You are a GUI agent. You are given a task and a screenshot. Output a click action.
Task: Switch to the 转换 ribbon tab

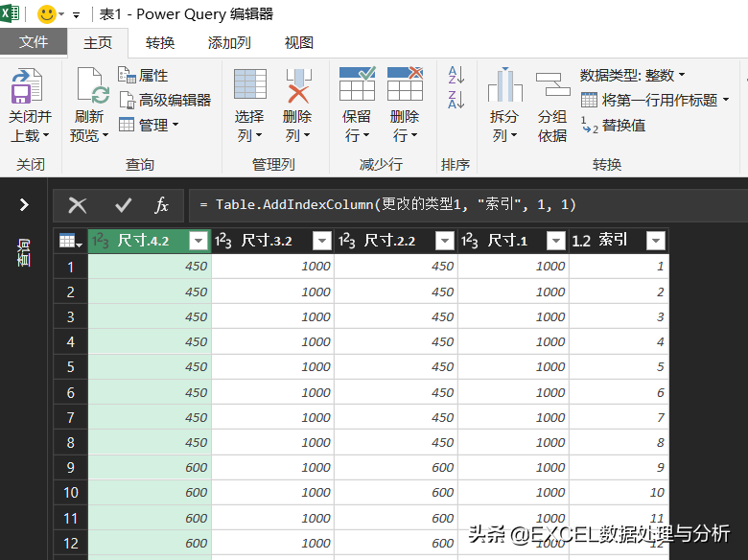coord(160,43)
